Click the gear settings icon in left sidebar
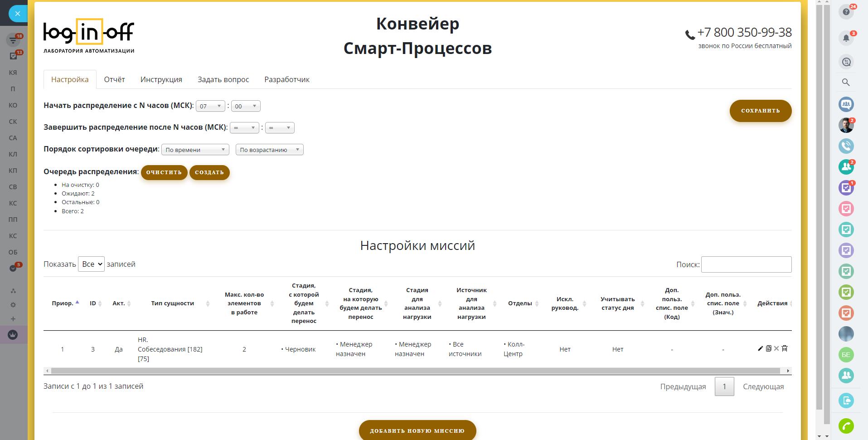The width and height of the screenshot is (868, 440). [x=13, y=305]
